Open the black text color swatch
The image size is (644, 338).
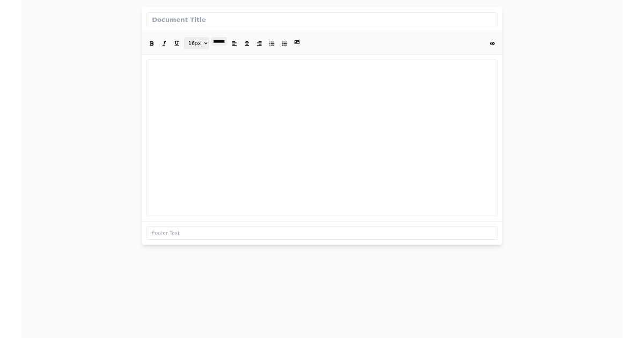pos(219,42)
